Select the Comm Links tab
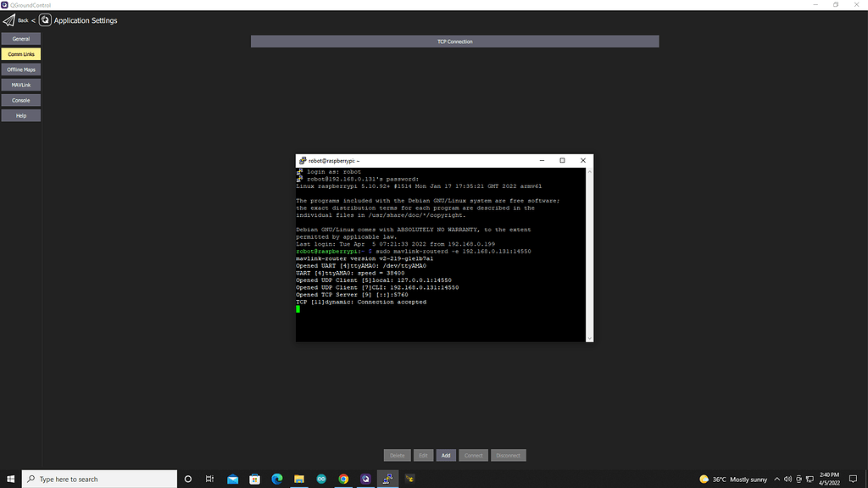The height and width of the screenshot is (488, 868). [21, 54]
